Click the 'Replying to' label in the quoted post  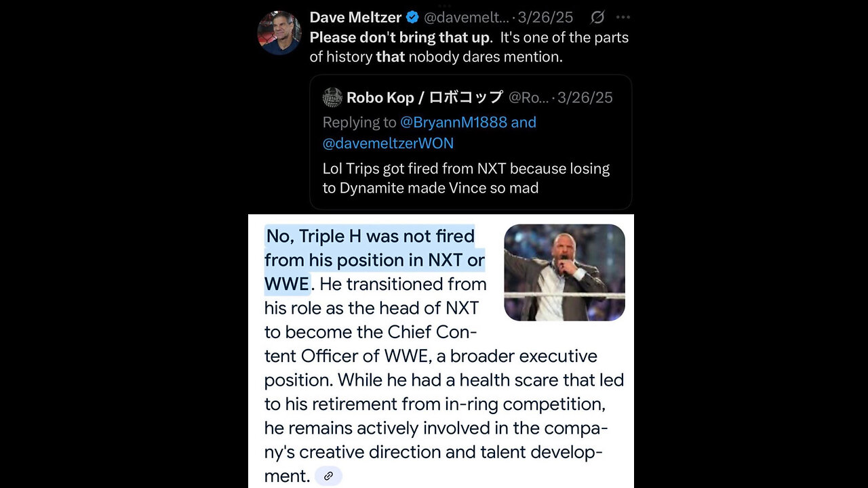tap(359, 123)
